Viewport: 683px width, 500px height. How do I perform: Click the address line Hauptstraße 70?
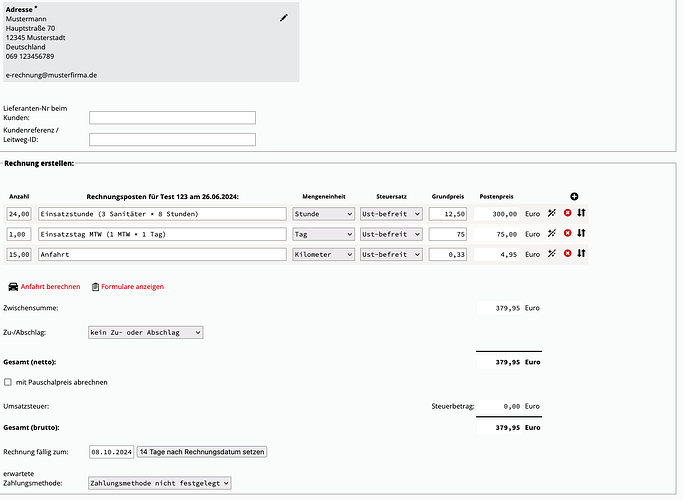click(30, 28)
